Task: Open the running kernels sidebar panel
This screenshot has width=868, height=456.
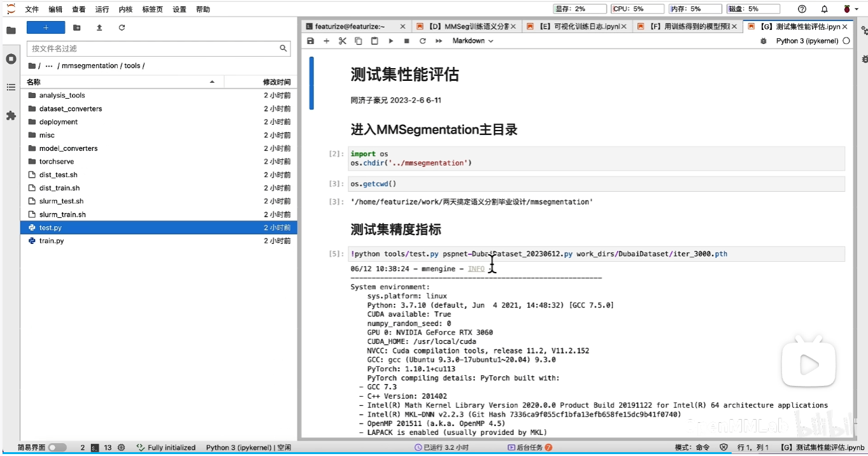Action: [x=10, y=59]
